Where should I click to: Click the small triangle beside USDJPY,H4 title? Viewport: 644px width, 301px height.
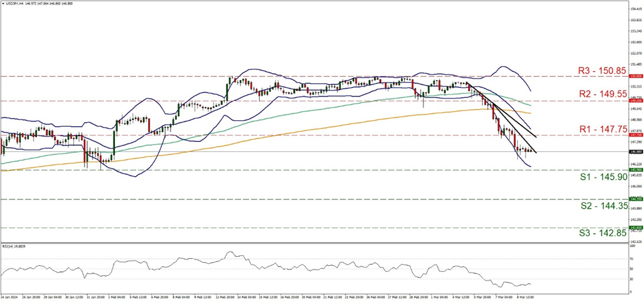click(x=3, y=3)
